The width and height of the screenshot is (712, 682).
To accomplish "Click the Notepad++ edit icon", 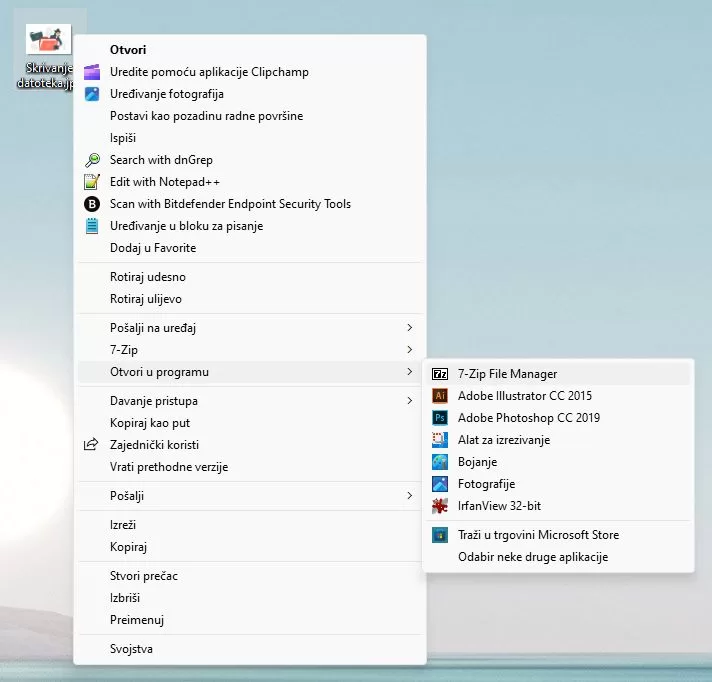I will click(x=92, y=182).
